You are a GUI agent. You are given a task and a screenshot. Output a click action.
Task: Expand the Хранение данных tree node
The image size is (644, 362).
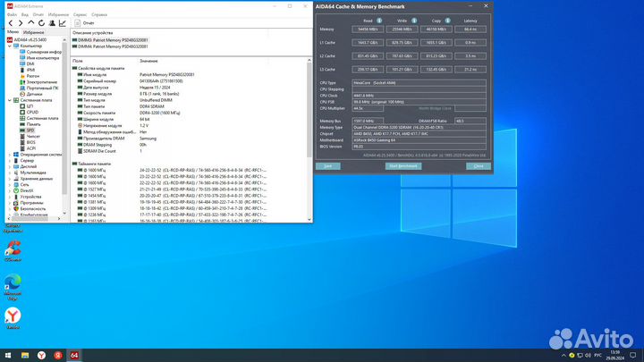(x=10, y=179)
